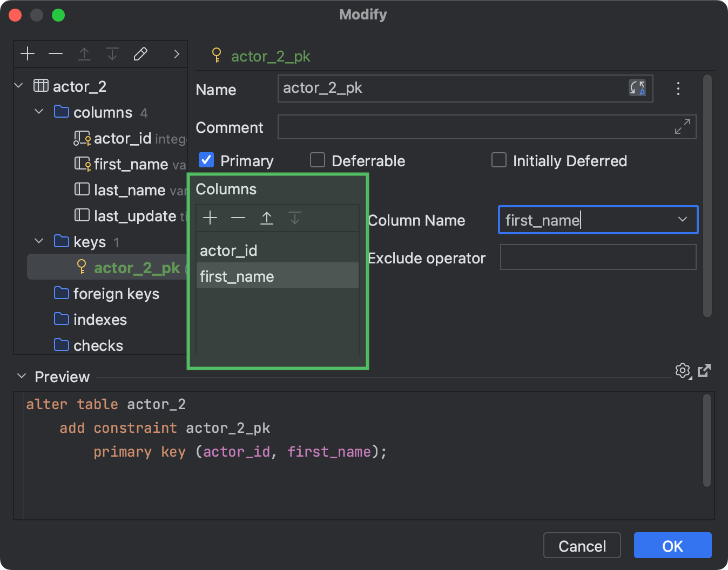Add a column to the key with the Columns plus icon

tap(210, 218)
